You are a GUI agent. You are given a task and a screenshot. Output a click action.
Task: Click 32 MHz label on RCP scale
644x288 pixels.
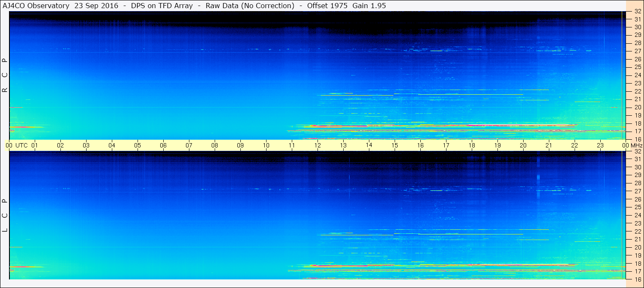(x=638, y=12)
